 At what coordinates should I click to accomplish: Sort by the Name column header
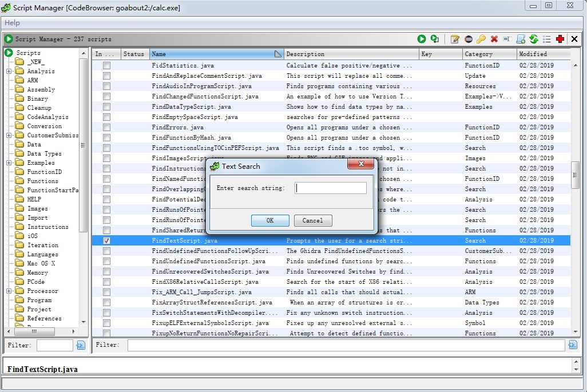(x=216, y=54)
